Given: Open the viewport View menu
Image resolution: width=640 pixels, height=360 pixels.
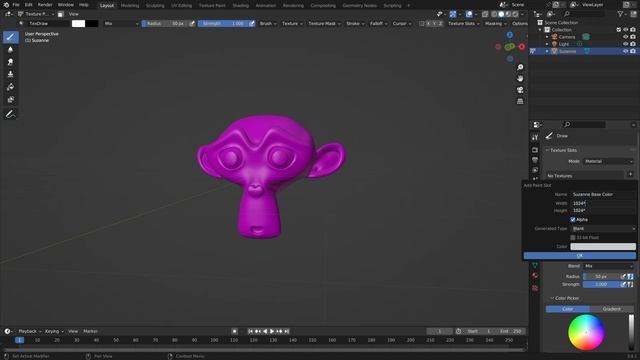Looking at the screenshot, I should pos(73,14).
